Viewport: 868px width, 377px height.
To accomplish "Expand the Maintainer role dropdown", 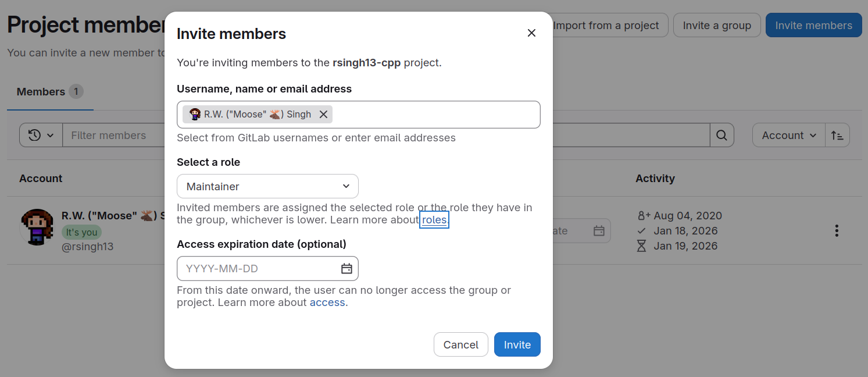I will click(267, 187).
